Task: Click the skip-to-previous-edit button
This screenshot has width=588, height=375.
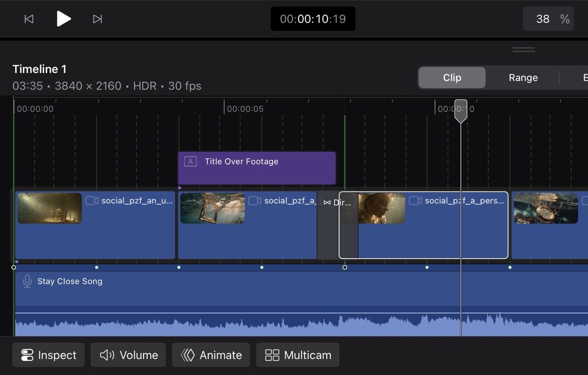Action: [28, 19]
